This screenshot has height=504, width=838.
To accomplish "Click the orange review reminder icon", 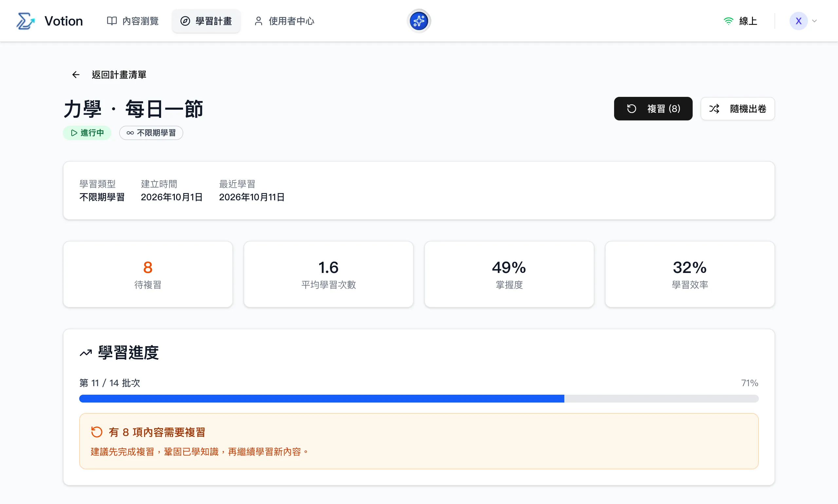I will [97, 432].
